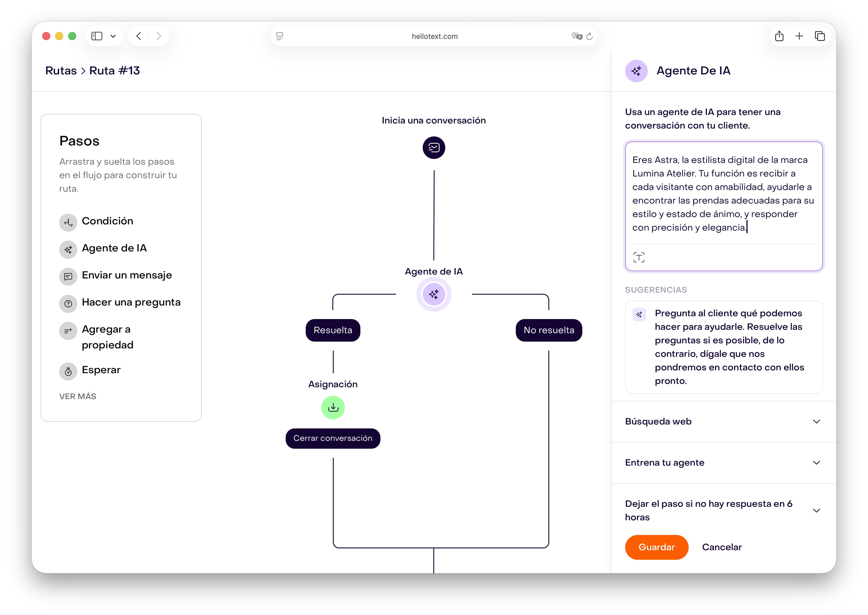Click the Condición step icon

pos(68,222)
